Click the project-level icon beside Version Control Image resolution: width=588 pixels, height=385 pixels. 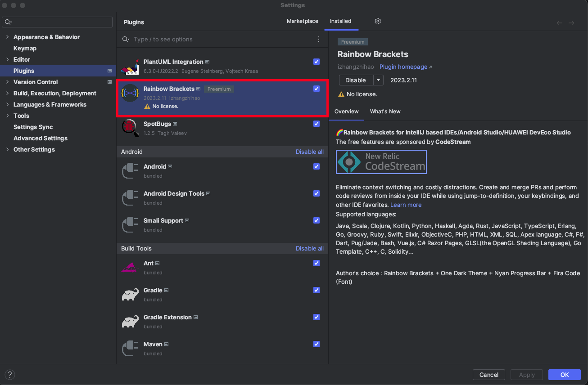click(x=109, y=82)
